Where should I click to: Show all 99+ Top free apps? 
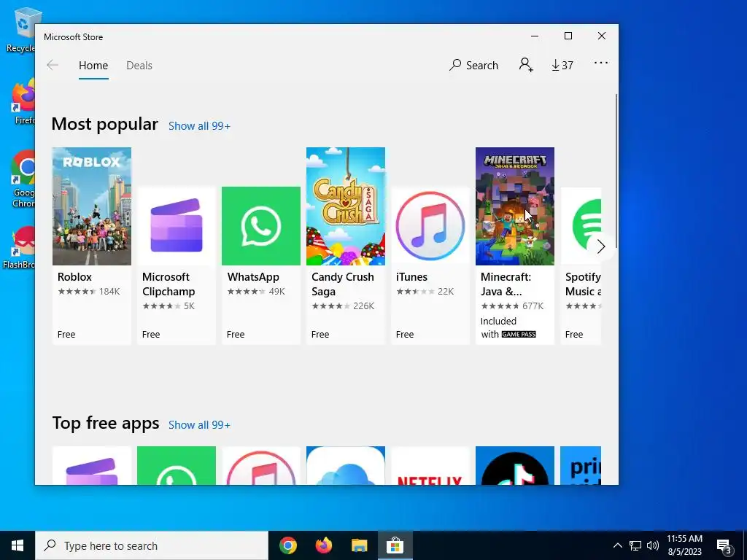199,425
